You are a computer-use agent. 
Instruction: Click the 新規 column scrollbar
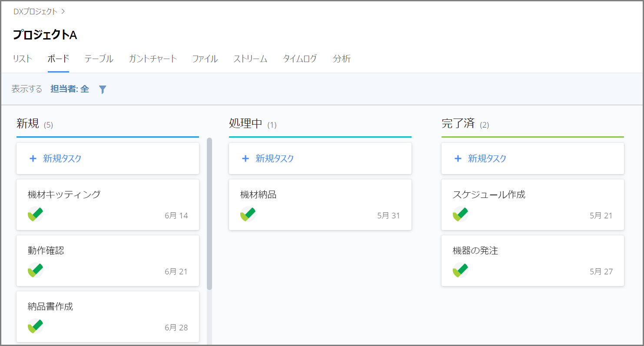click(x=209, y=214)
